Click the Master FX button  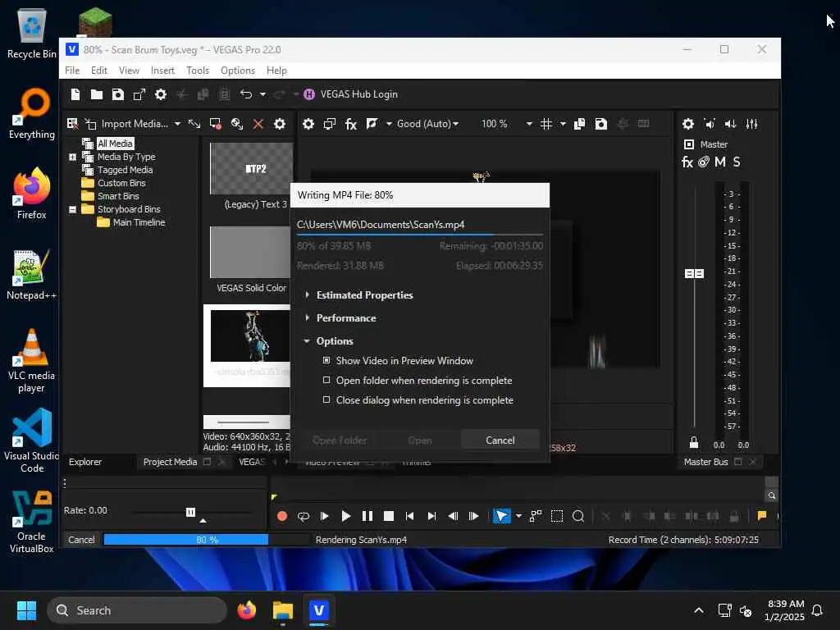687,162
